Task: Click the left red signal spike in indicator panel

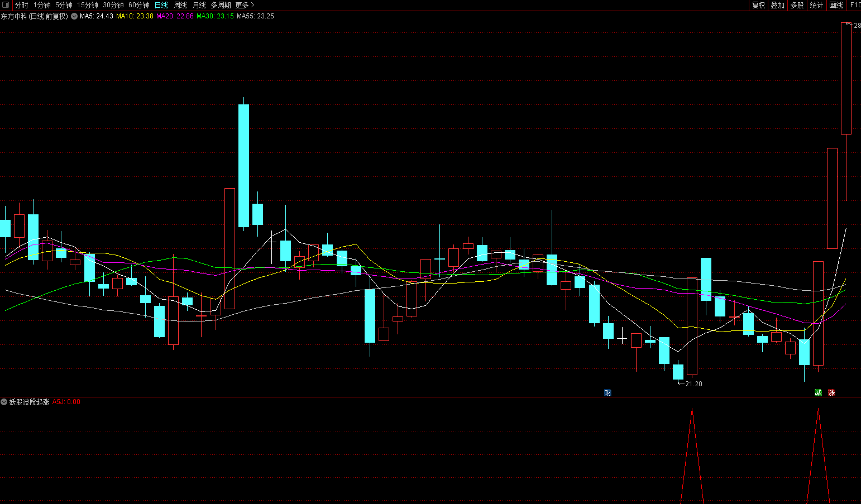Action: (692, 457)
